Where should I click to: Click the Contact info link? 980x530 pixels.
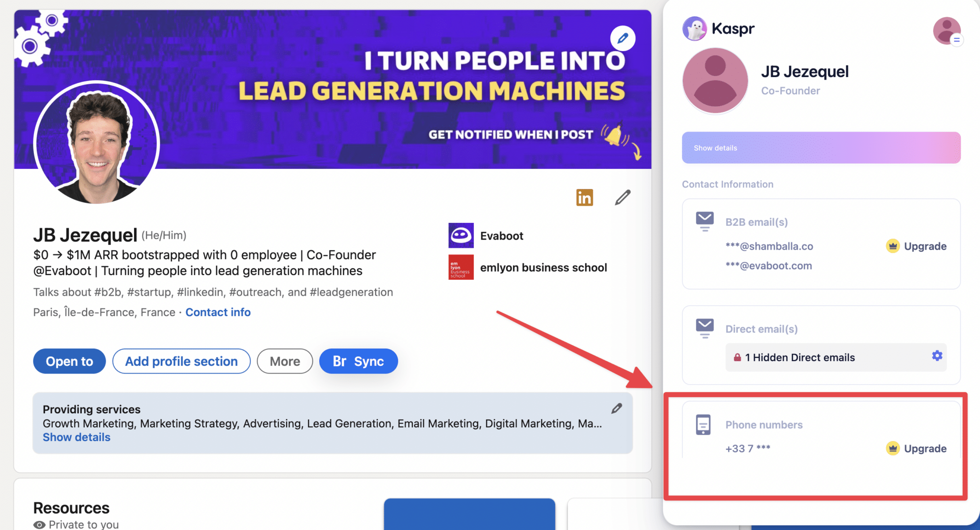218,312
